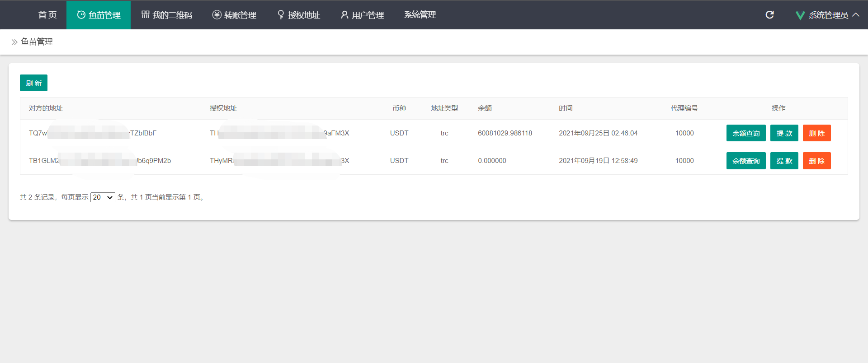Viewport: 868px width, 363px height.
Task: Click the 余额 column header
Action: (x=485, y=108)
